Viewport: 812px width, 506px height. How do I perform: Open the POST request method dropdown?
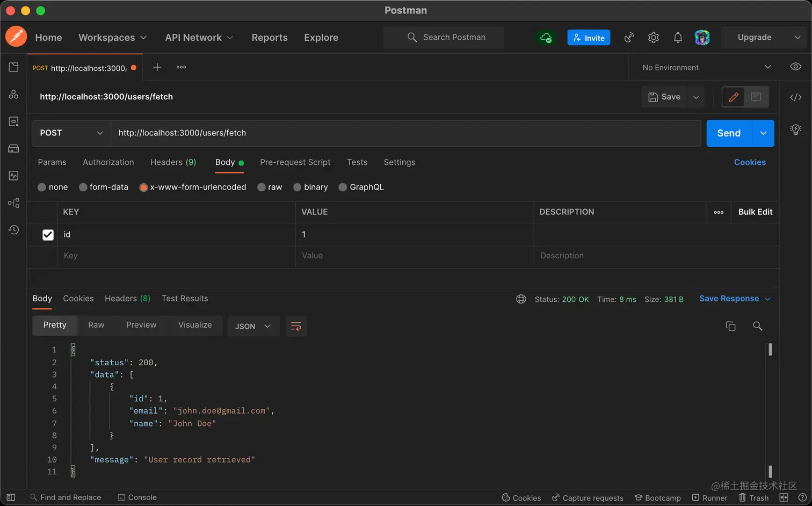tap(70, 133)
